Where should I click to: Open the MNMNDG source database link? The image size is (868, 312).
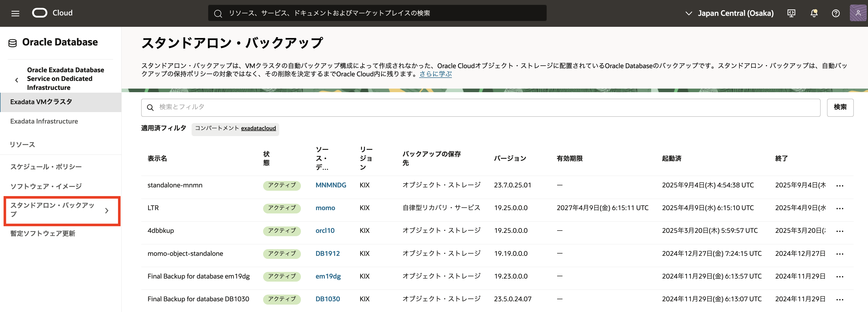click(331, 185)
